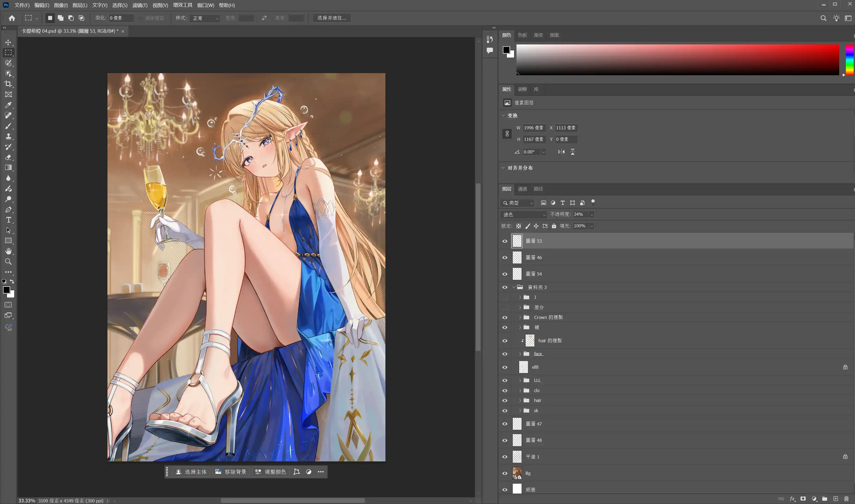This screenshot has height=504, width=855.
Task: Hide the 圖層 46 layer
Action: [x=505, y=258]
